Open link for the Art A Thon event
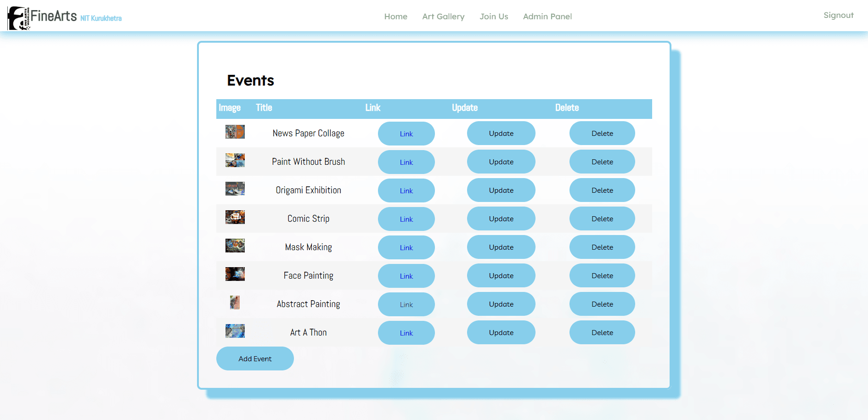 click(406, 332)
